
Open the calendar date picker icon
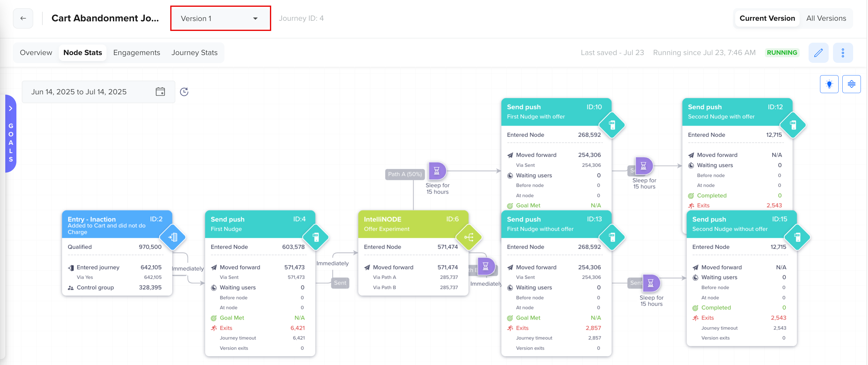click(160, 92)
